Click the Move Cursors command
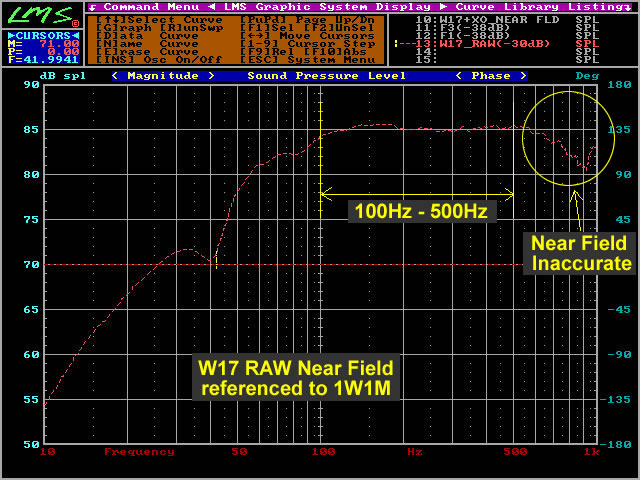This screenshot has width=640, height=480. point(307,36)
